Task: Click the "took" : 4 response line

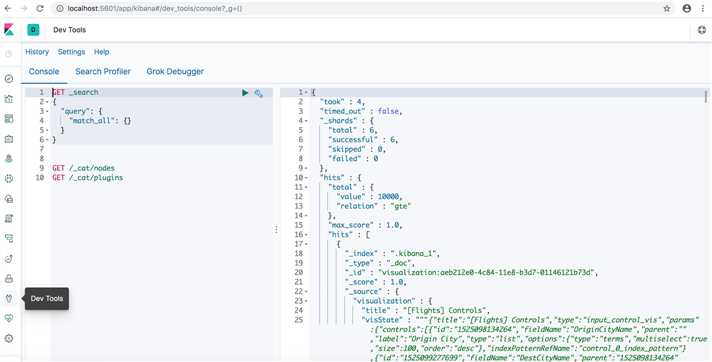Action: pyautogui.click(x=342, y=102)
